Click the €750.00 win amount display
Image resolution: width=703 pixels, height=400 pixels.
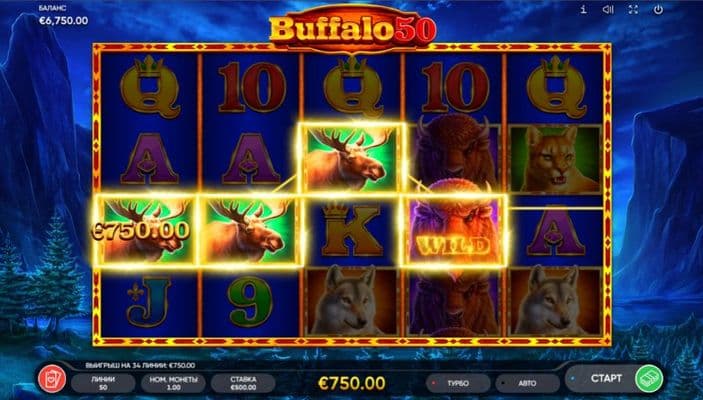[x=352, y=383]
